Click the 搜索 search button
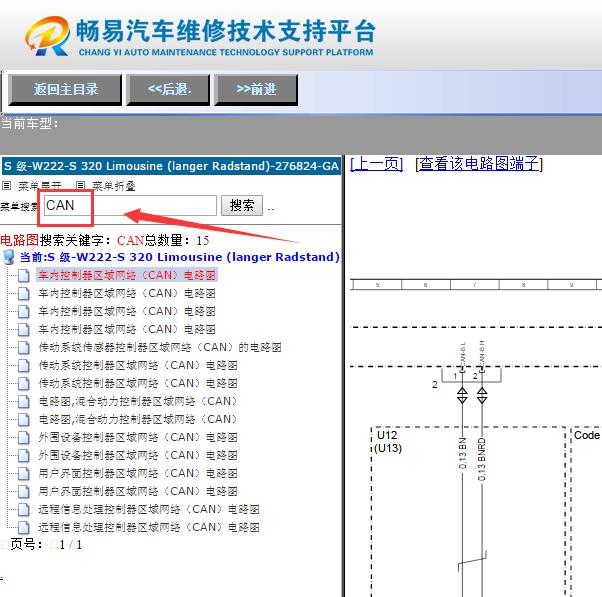 pyautogui.click(x=242, y=205)
